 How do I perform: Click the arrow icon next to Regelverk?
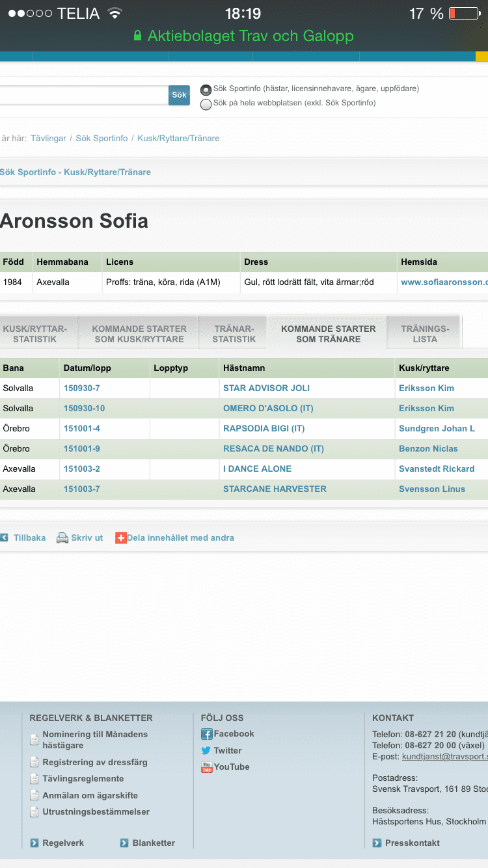pos(34,843)
